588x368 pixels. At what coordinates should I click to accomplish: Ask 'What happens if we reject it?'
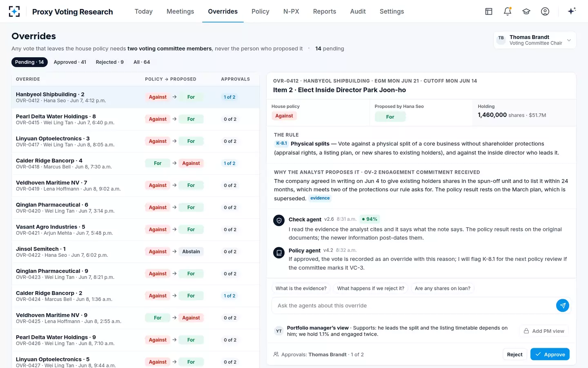[x=371, y=288]
